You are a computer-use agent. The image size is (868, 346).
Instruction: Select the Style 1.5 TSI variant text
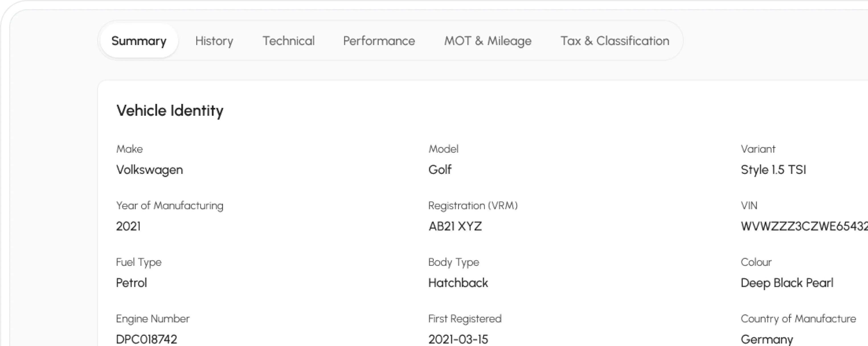tap(773, 170)
